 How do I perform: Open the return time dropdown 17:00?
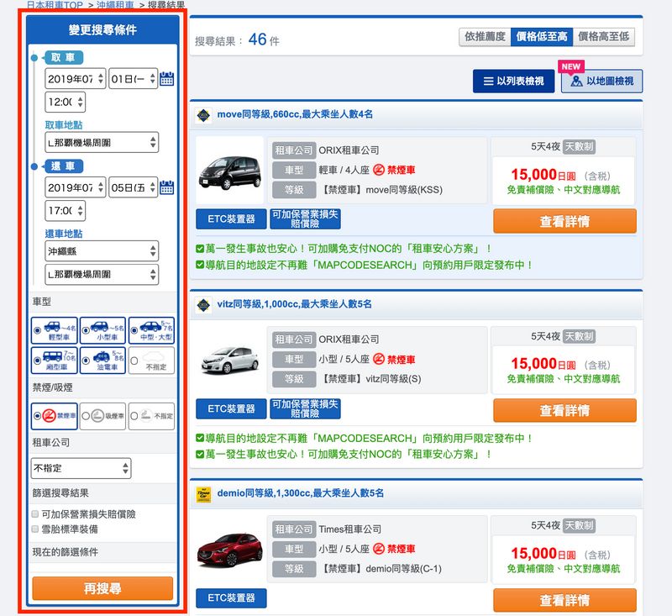[x=66, y=210]
